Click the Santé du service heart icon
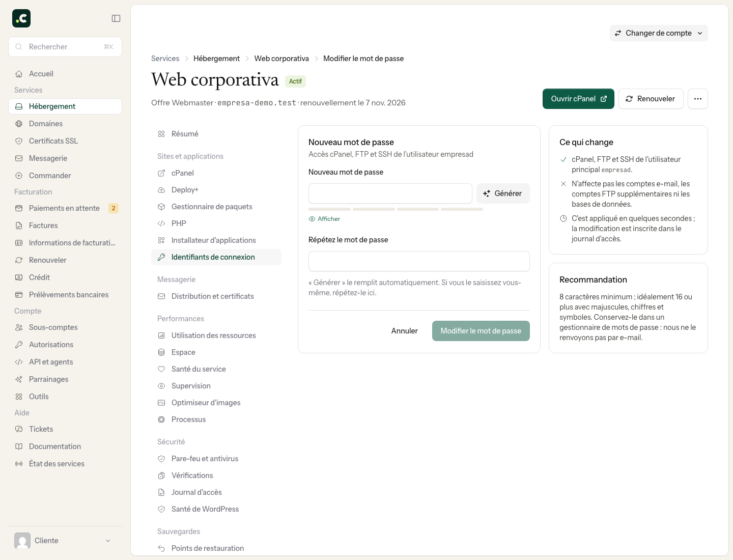 pos(161,369)
